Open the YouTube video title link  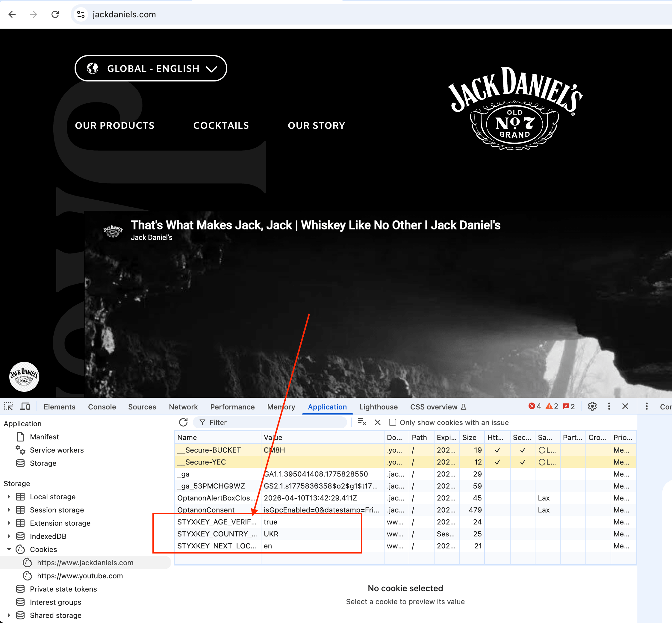tap(315, 225)
